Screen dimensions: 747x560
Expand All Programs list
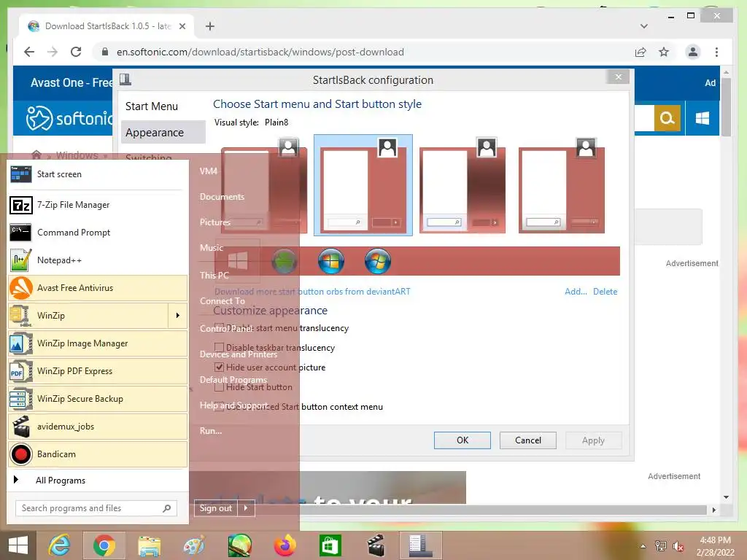tap(97, 480)
